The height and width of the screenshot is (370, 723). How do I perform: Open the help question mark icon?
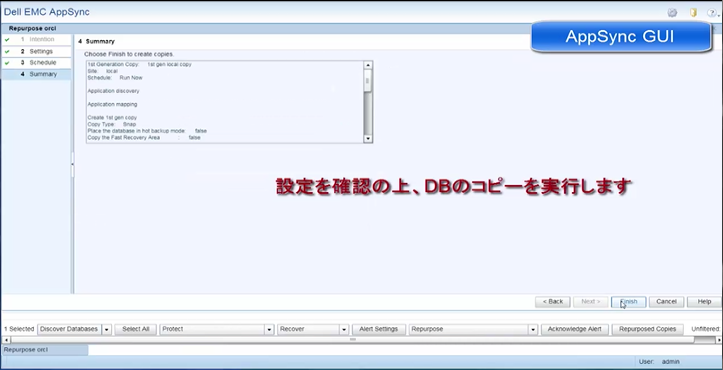click(712, 13)
